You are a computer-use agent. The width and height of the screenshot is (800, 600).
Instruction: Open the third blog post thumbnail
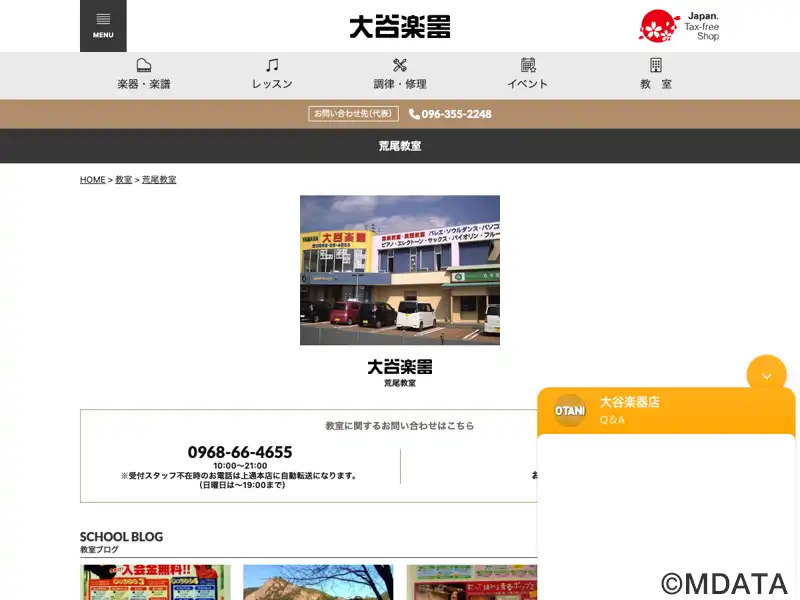[472, 582]
